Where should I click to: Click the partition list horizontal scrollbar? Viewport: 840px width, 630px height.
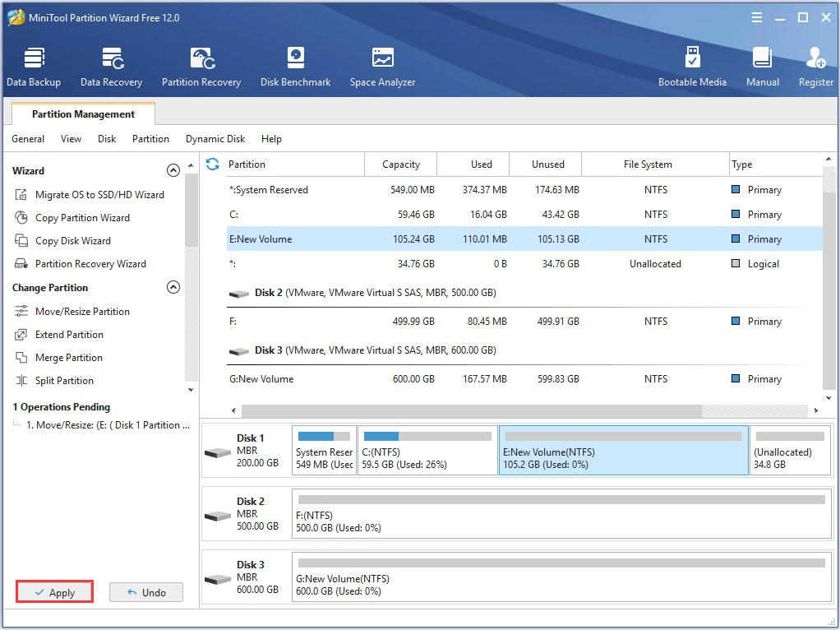click(472, 410)
